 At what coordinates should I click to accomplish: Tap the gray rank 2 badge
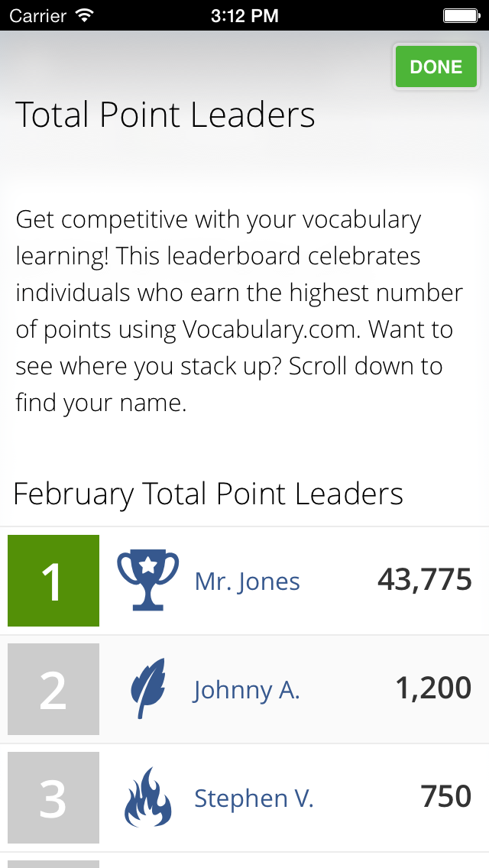53,689
